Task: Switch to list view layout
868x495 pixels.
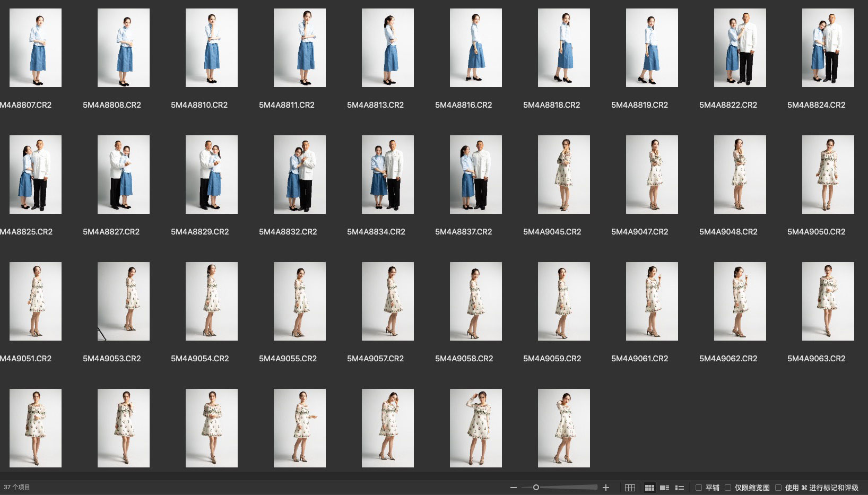Action: point(680,488)
